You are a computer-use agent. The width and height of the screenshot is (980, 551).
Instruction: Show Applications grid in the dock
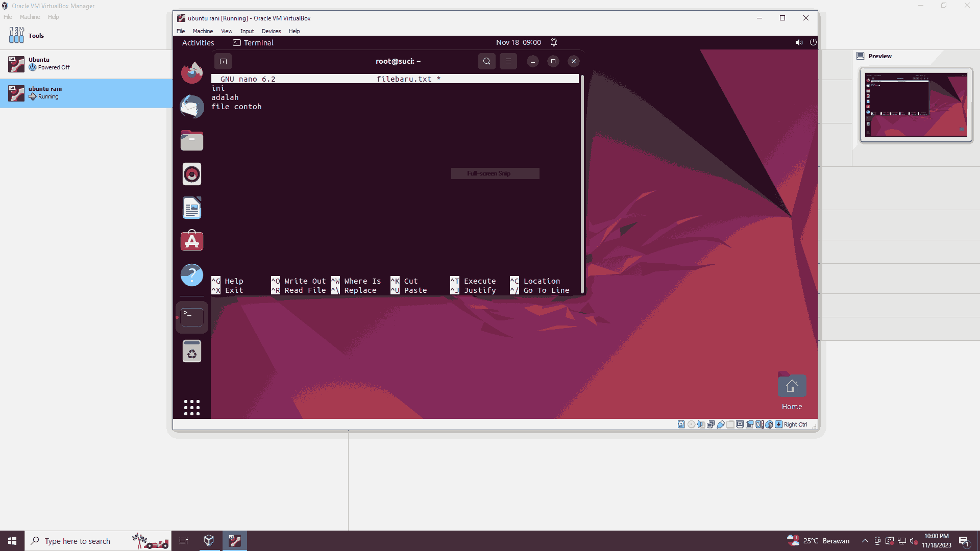point(192,407)
